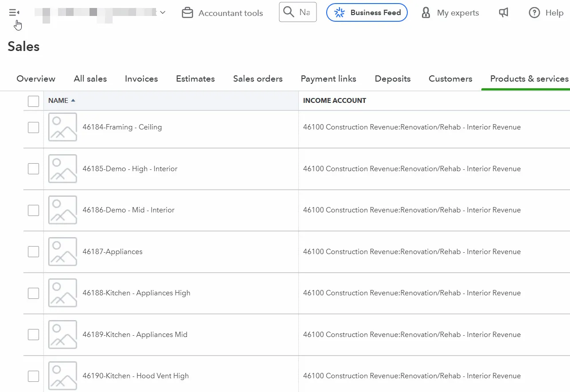Toggle the select-all checkbox in header
Image resolution: width=570 pixels, height=392 pixels.
pos(33,101)
